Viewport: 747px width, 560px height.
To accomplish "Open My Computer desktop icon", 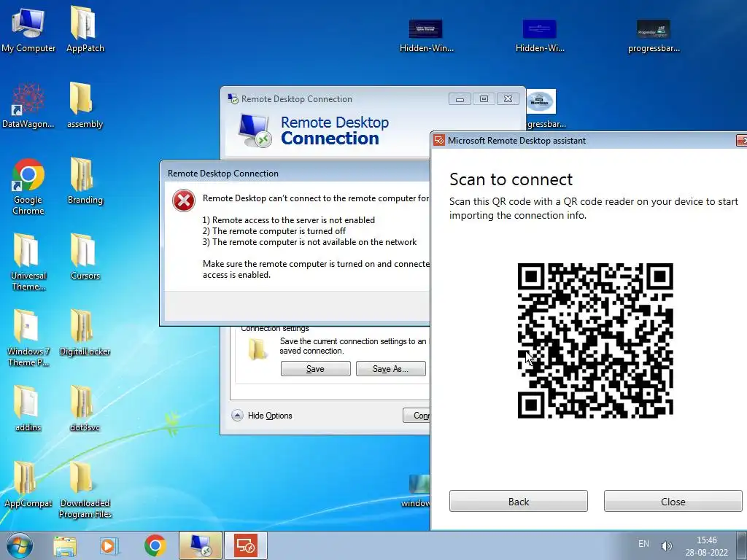I will point(28,29).
